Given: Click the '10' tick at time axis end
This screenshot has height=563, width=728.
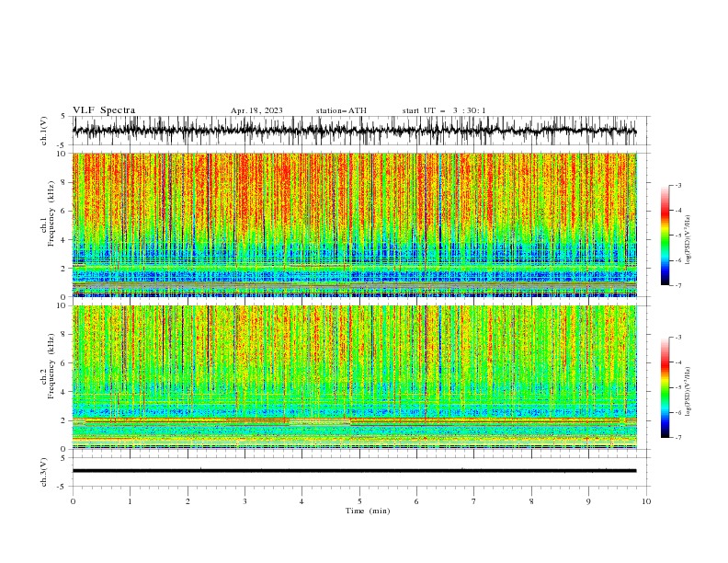Looking at the screenshot, I should [646, 501].
